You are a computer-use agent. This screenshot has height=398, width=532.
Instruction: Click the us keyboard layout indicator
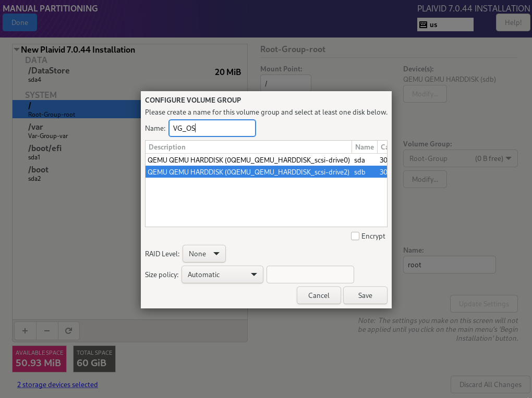[445, 24]
